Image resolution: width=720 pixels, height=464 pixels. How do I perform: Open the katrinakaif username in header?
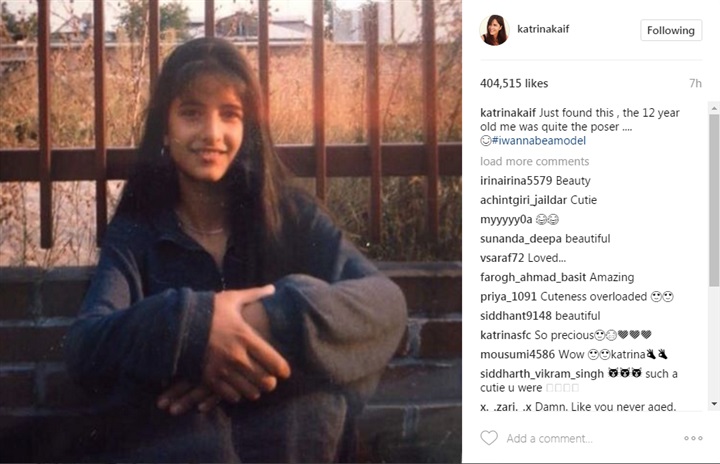pos(543,29)
